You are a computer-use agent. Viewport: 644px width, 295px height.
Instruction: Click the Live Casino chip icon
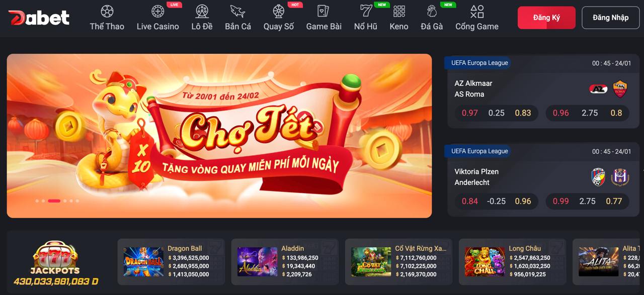[158, 11]
